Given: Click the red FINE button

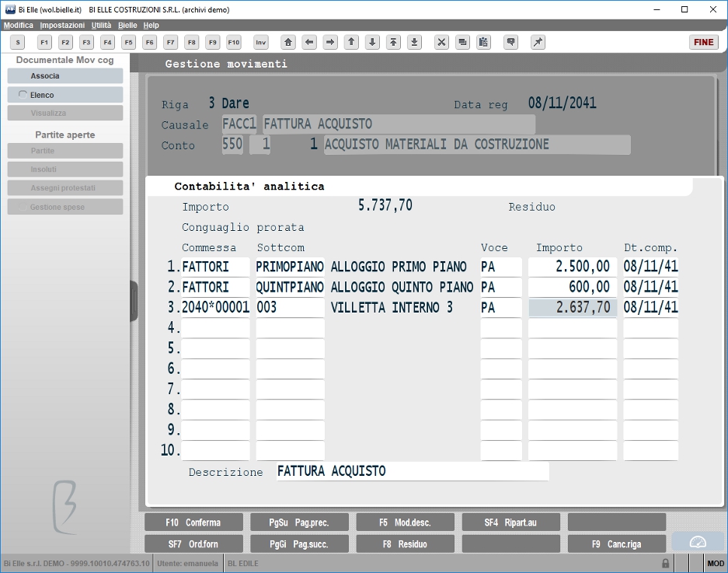Looking at the screenshot, I should pos(703,42).
